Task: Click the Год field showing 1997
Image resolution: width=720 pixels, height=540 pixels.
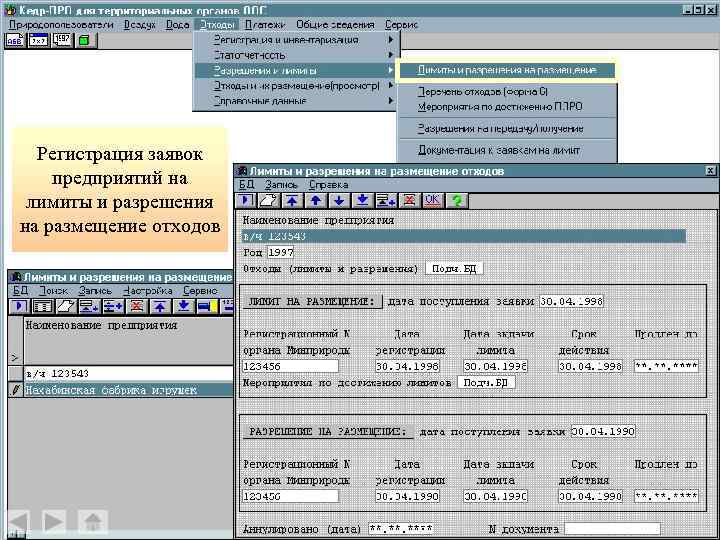Action: (281, 253)
